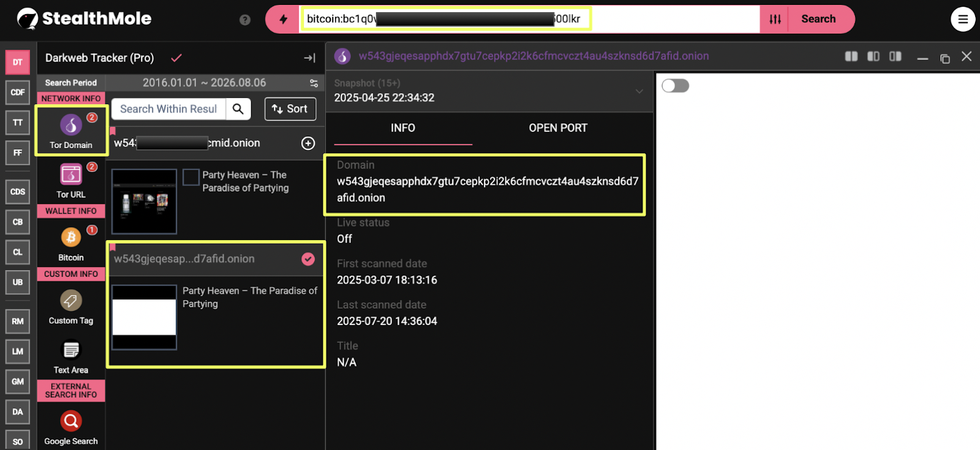This screenshot has width=980, height=450.
Task: Collapse the Darkweb Tracker panel arrow
Action: (309, 58)
